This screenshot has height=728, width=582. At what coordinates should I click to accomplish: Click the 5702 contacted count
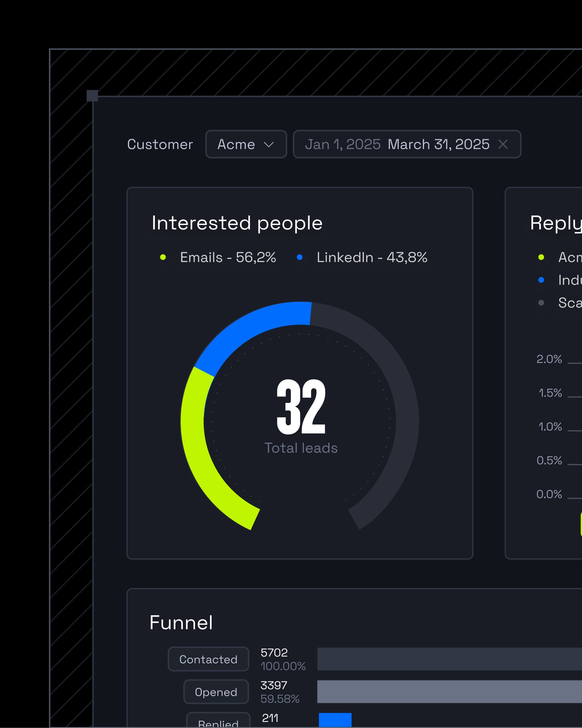pyautogui.click(x=274, y=653)
